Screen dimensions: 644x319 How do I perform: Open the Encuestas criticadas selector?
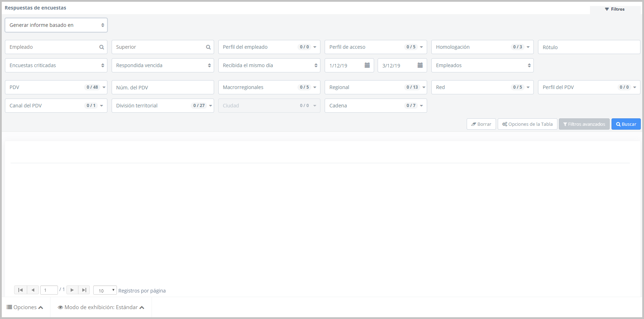pos(56,65)
